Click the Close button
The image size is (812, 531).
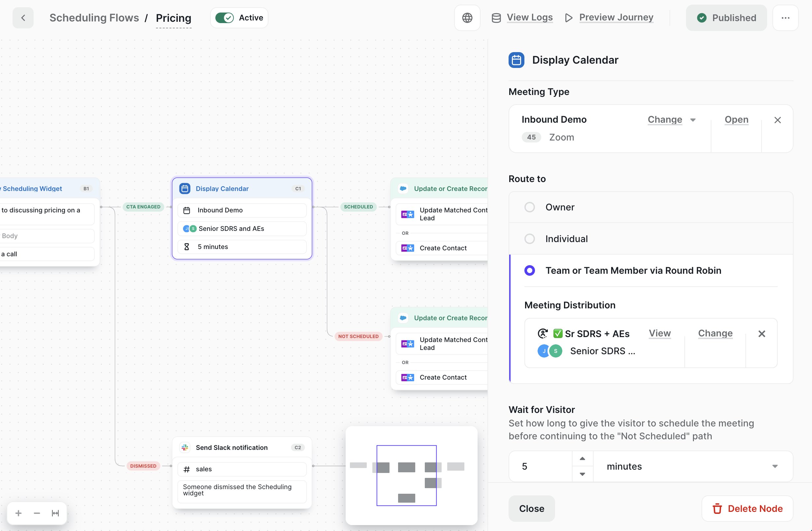[x=531, y=509]
